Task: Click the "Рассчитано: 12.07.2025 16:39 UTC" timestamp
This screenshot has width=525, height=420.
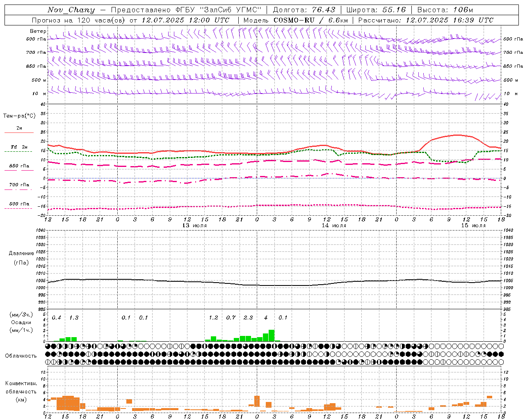Action: pyautogui.click(x=426, y=20)
